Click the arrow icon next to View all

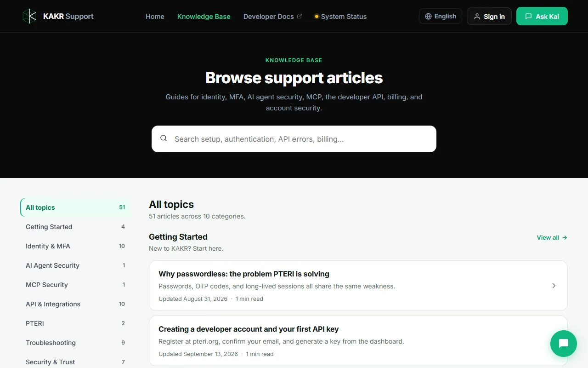click(565, 238)
